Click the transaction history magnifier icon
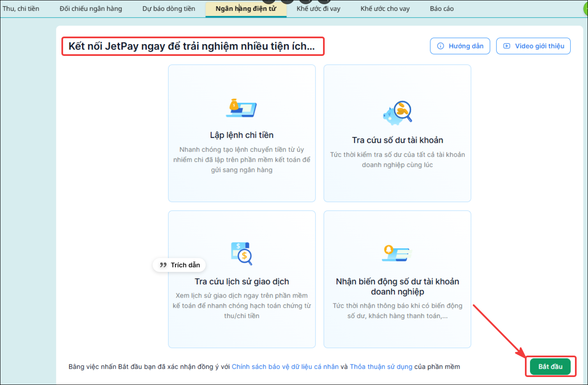 pos(242,254)
